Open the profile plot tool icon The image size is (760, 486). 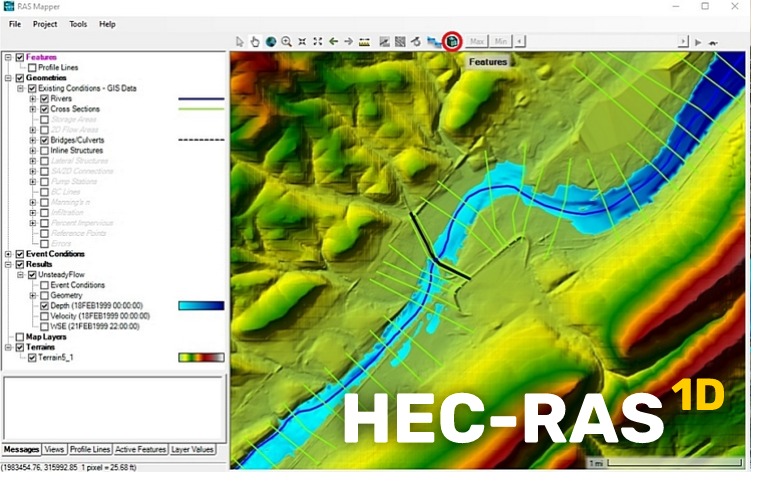pos(384,42)
